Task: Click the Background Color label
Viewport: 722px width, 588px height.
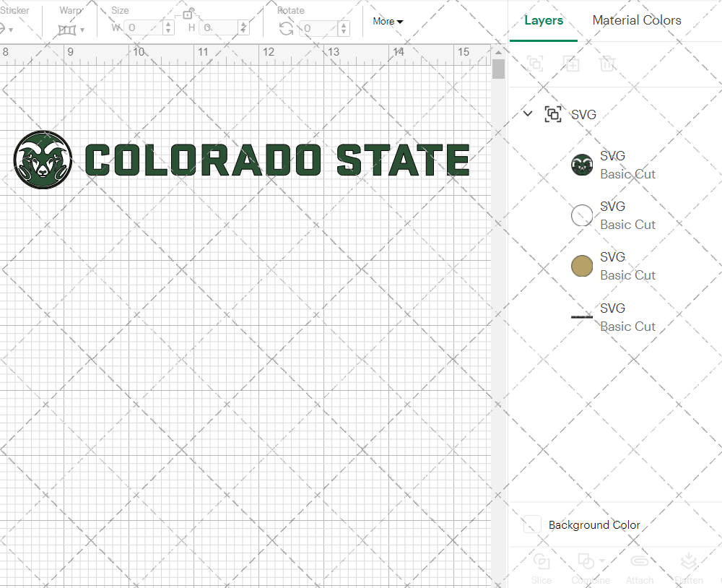Action: [594, 525]
